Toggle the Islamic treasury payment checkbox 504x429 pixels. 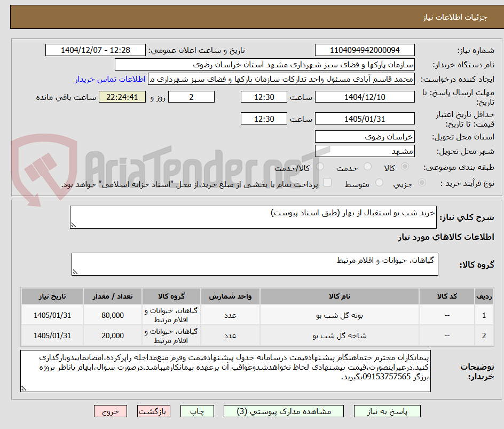pos(327,182)
